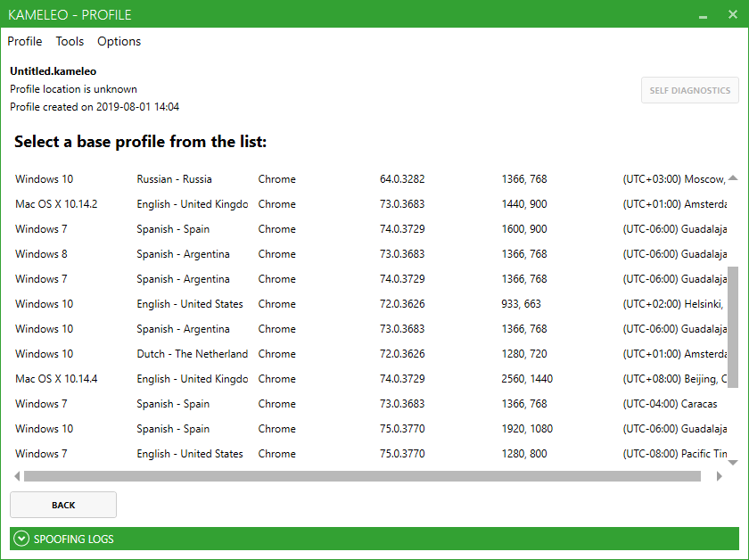Image resolution: width=749 pixels, height=560 pixels.
Task: Click version 64.0.3282 cell
Action: 402,179
